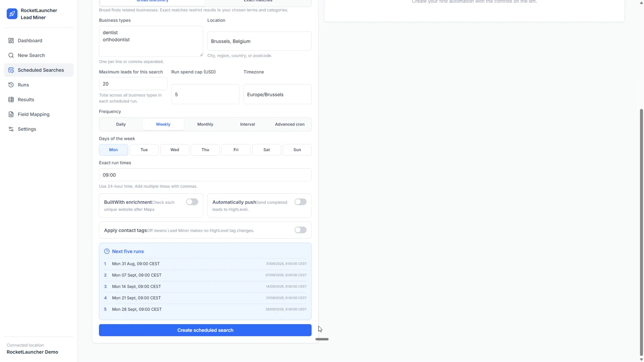Click the Results table icon
Screen dimensions: 644x362
coord(11,100)
